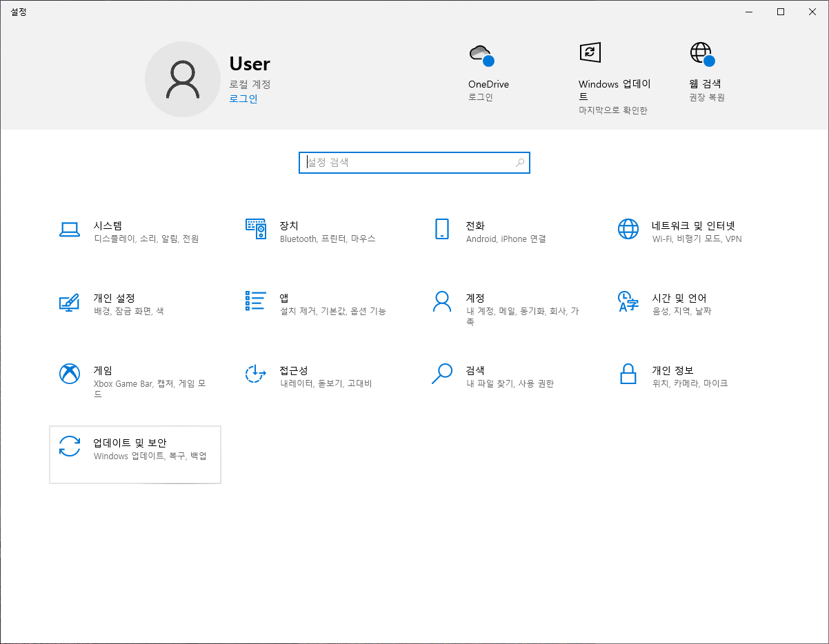This screenshot has width=829, height=644.
Task: Click the OneDrive cloud icon
Action: click(x=481, y=54)
